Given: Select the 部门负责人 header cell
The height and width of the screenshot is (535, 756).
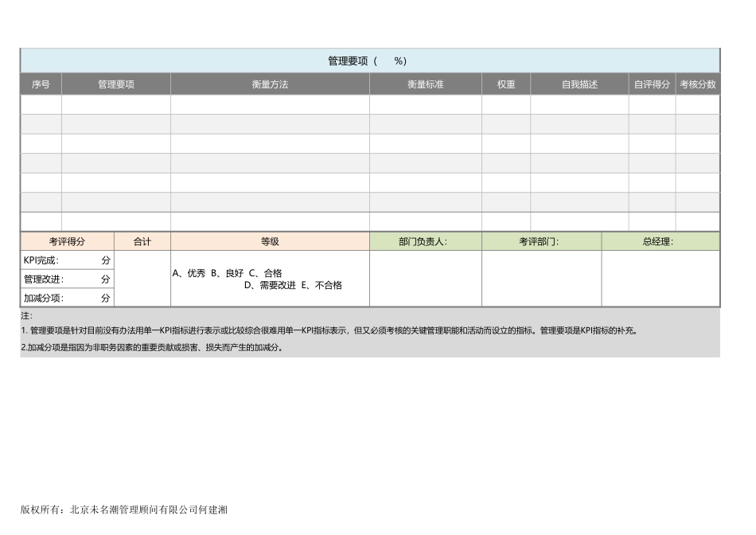Looking at the screenshot, I should click(425, 242).
